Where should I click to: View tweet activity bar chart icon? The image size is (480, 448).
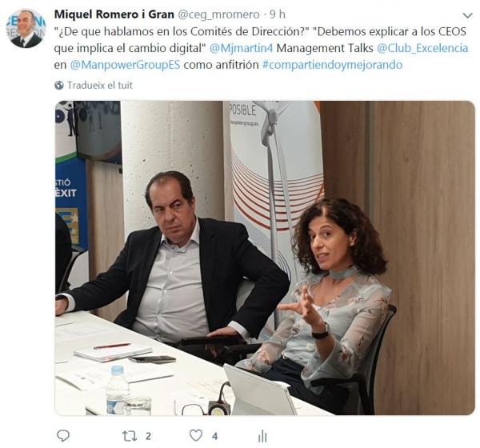coord(262,436)
